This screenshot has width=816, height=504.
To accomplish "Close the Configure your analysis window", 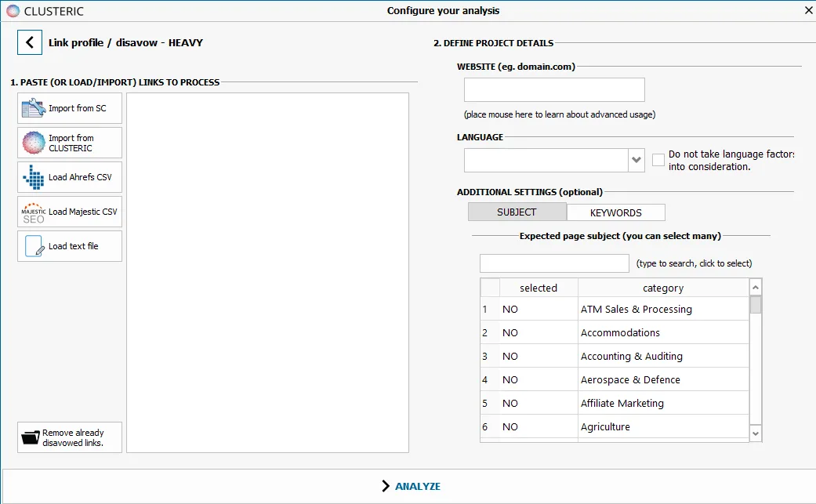I will [809, 10].
